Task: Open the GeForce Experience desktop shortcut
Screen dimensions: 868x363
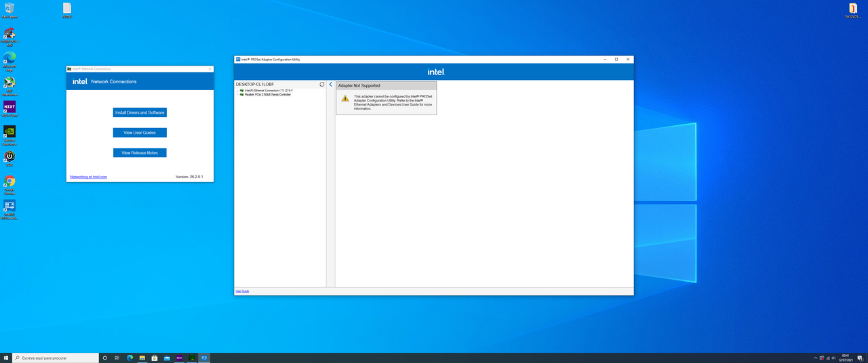Action: 9,134
